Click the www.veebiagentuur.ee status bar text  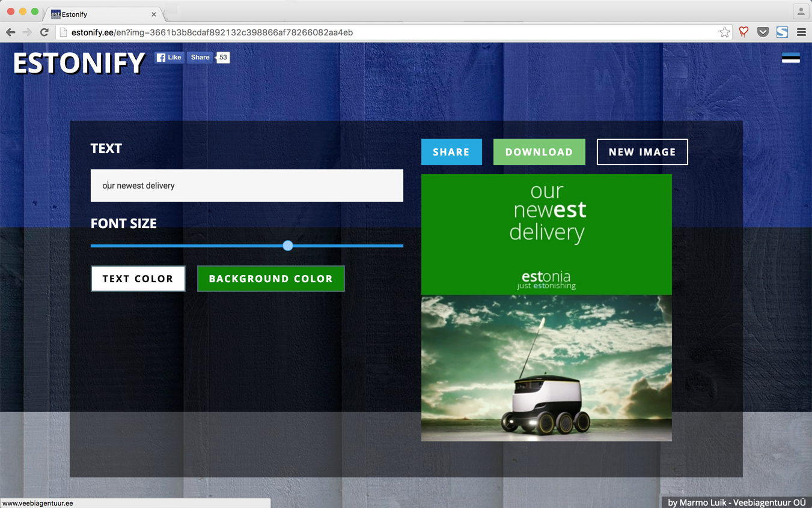tap(38, 503)
